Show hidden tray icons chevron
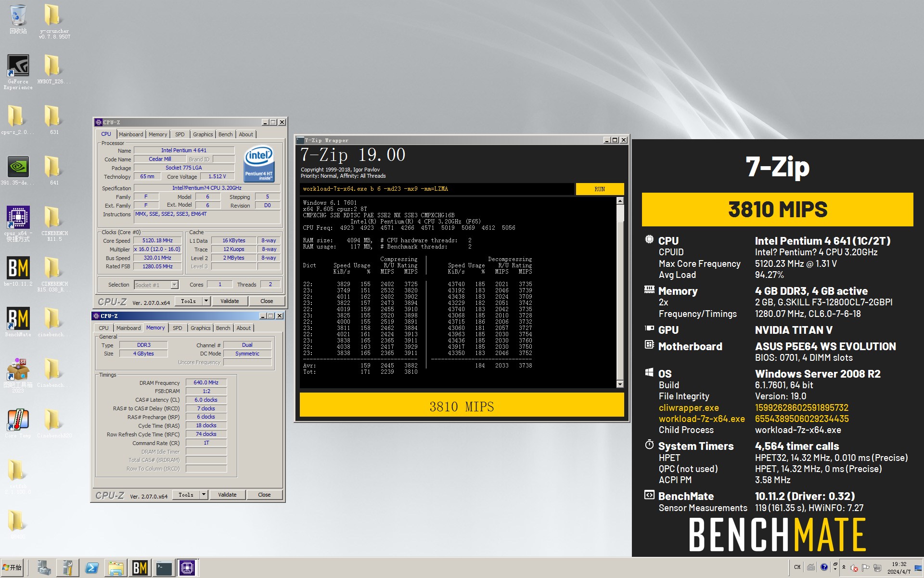The height and width of the screenshot is (578, 924). pos(844,567)
